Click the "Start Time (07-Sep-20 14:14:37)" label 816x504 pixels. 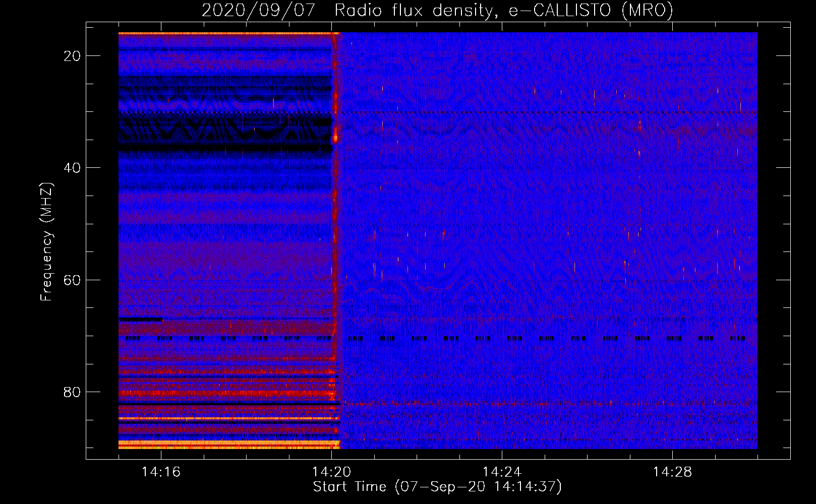pos(437,487)
